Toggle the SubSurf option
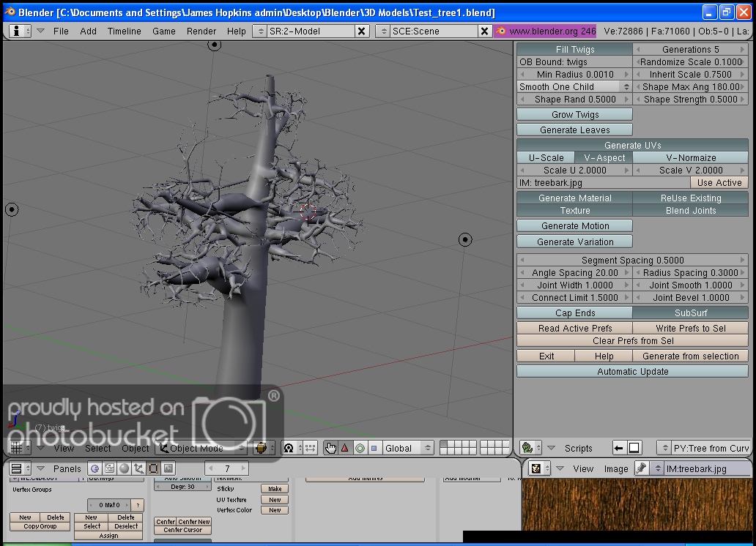Screen dimensions: 756x546 (x=690, y=313)
